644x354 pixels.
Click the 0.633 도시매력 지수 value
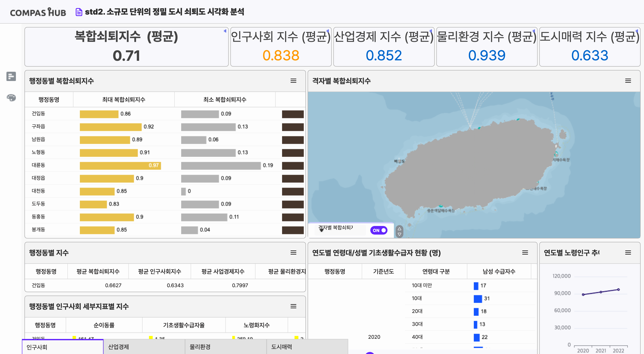(589, 55)
